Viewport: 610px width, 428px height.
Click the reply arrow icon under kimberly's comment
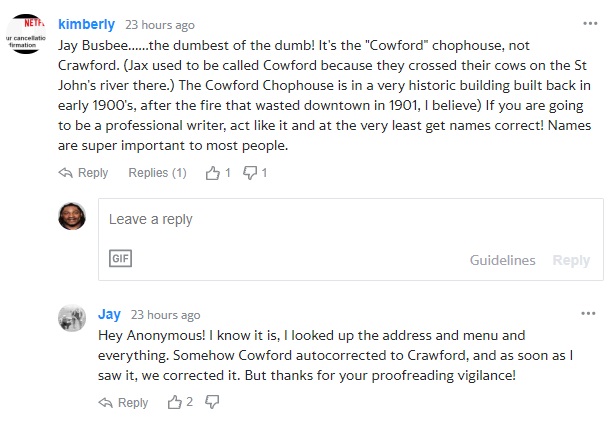tap(65, 173)
